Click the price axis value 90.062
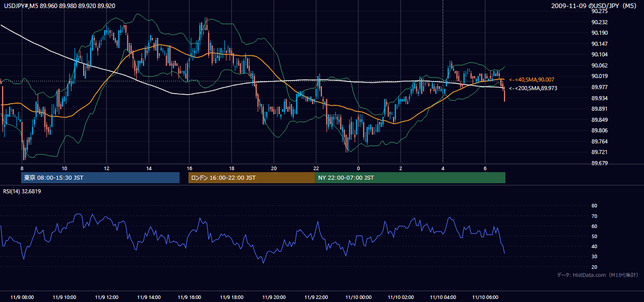644x302 pixels. tap(599, 65)
